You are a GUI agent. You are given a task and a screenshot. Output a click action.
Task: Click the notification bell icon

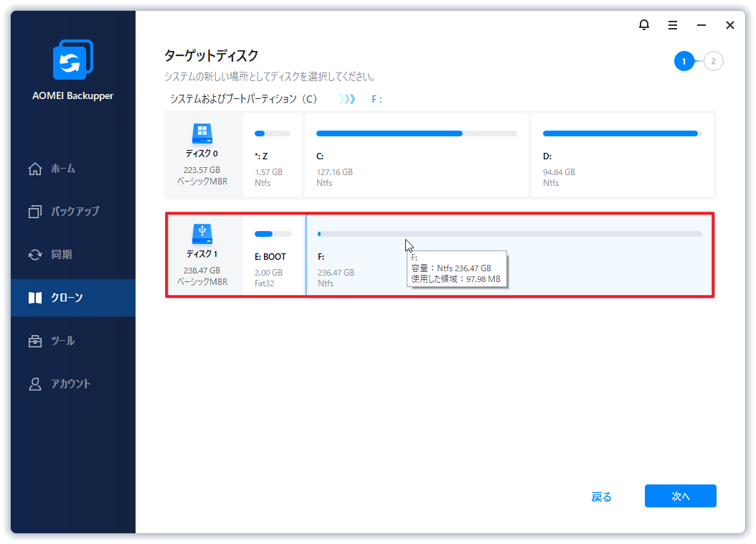tap(643, 24)
